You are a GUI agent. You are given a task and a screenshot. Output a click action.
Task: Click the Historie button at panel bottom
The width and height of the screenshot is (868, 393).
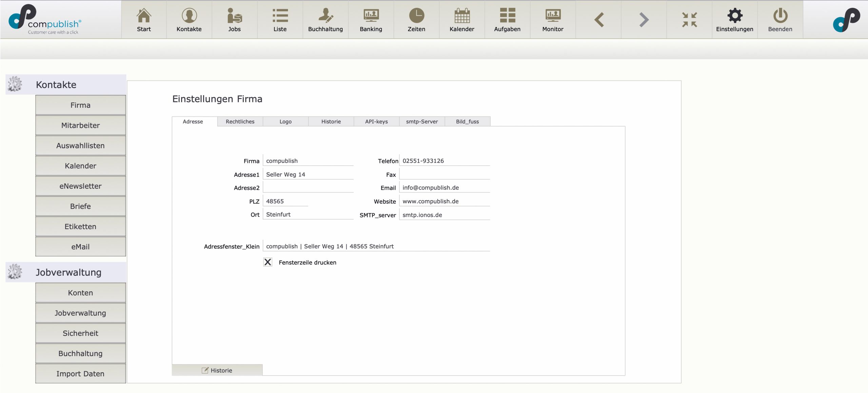click(217, 370)
